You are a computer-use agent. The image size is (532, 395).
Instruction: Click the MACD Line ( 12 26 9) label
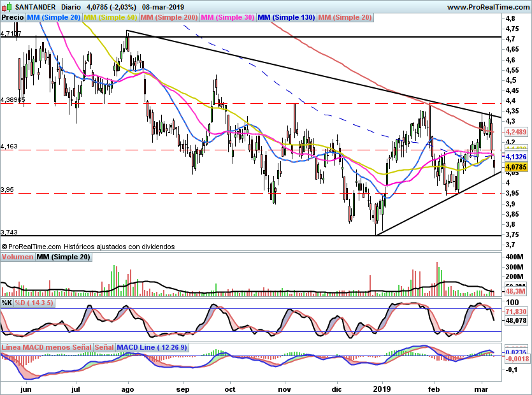[x=152, y=347]
